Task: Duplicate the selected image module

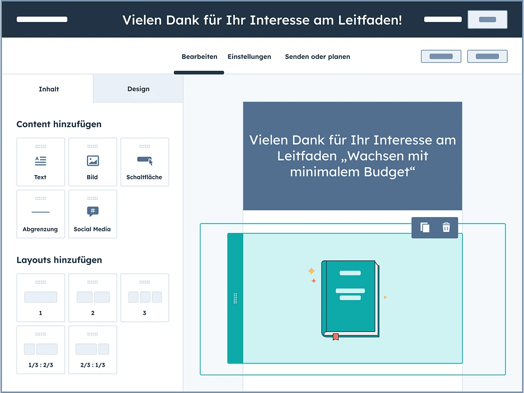Action: click(x=425, y=228)
